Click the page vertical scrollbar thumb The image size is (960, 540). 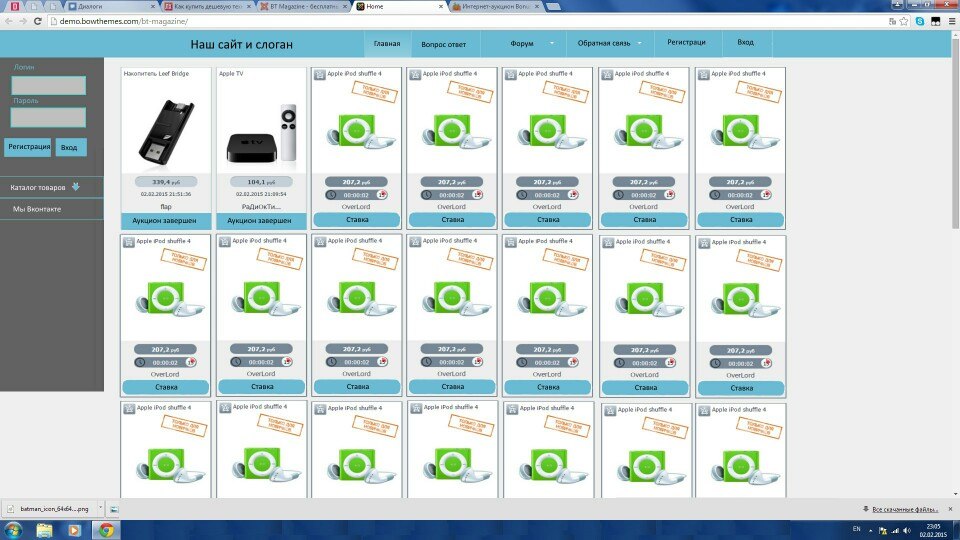point(954,133)
